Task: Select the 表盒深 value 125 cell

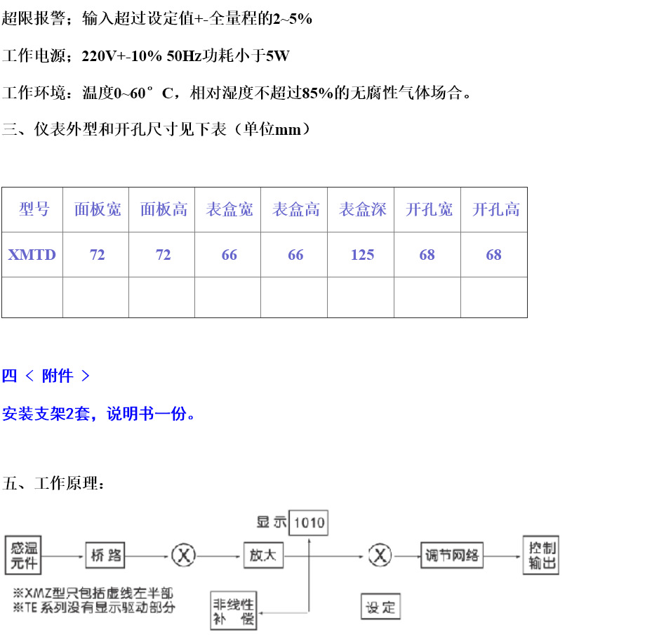Action: click(361, 254)
